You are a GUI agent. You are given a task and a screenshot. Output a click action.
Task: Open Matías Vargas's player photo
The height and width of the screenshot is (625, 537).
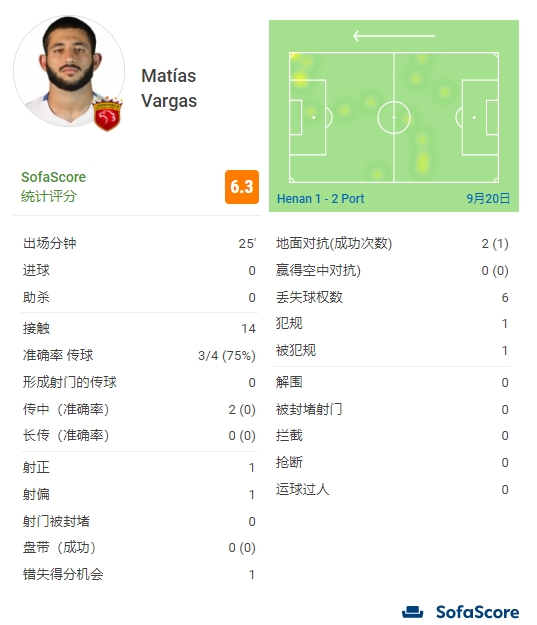point(69,71)
